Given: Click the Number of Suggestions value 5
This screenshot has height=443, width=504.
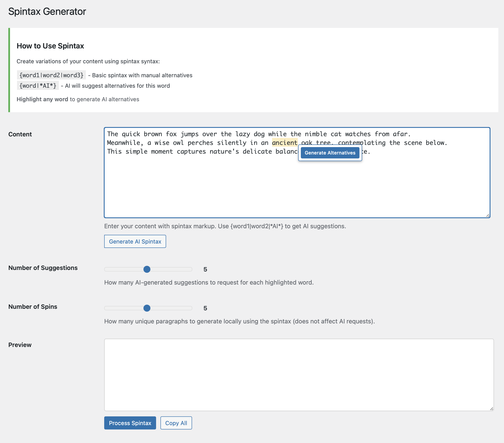Looking at the screenshot, I should 205,269.
